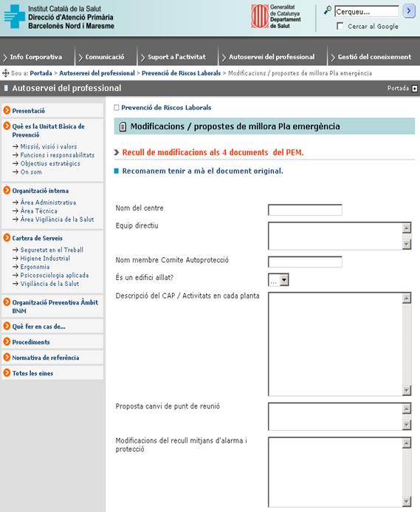Open Àrea Vigilància de la Salut link
The height and width of the screenshot is (512, 420).
click(x=57, y=219)
